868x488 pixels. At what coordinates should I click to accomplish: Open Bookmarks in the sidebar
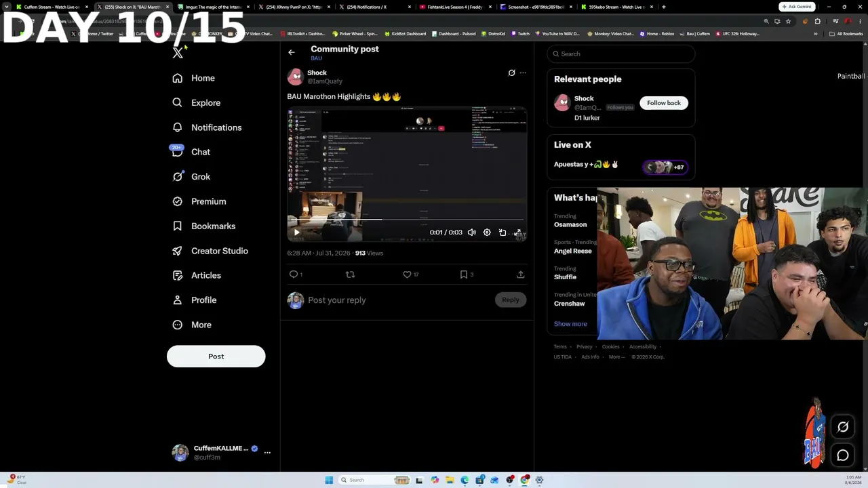[203, 226]
